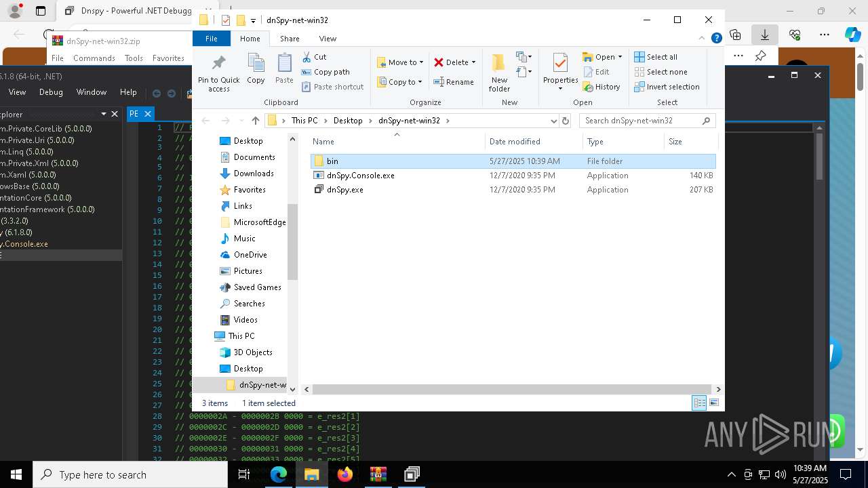Click the Paste ribbon icon
This screenshot has width=868, height=488.
(284, 68)
